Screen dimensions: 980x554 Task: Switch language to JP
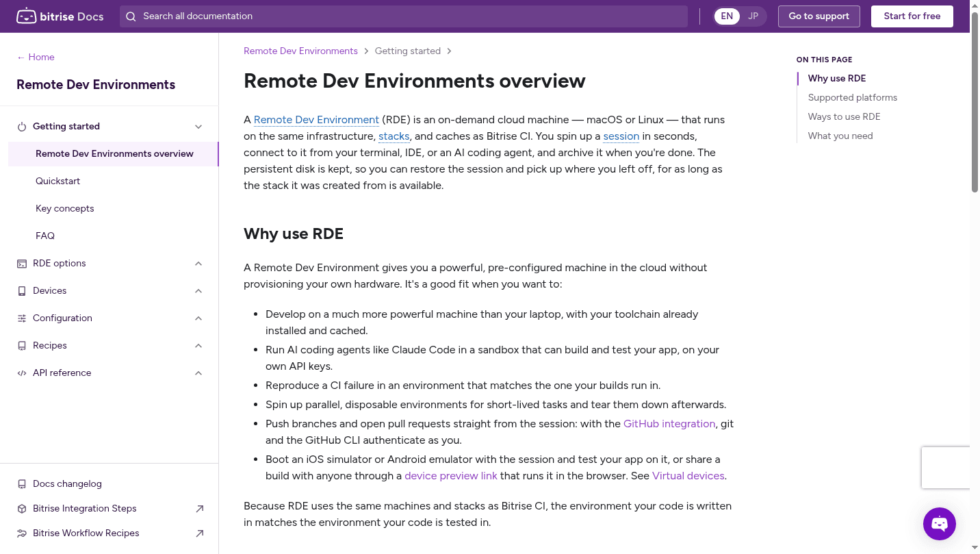(x=753, y=16)
